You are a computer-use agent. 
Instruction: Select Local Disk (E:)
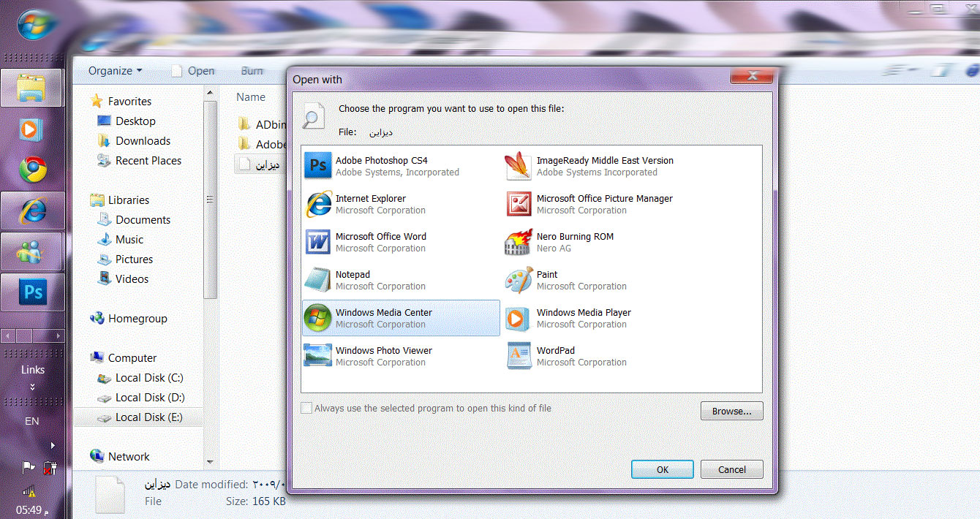click(140, 417)
